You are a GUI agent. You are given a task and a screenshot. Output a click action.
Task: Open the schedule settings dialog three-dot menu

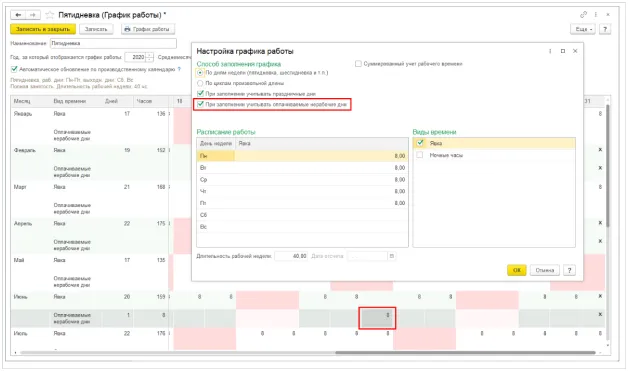tap(550, 51)
